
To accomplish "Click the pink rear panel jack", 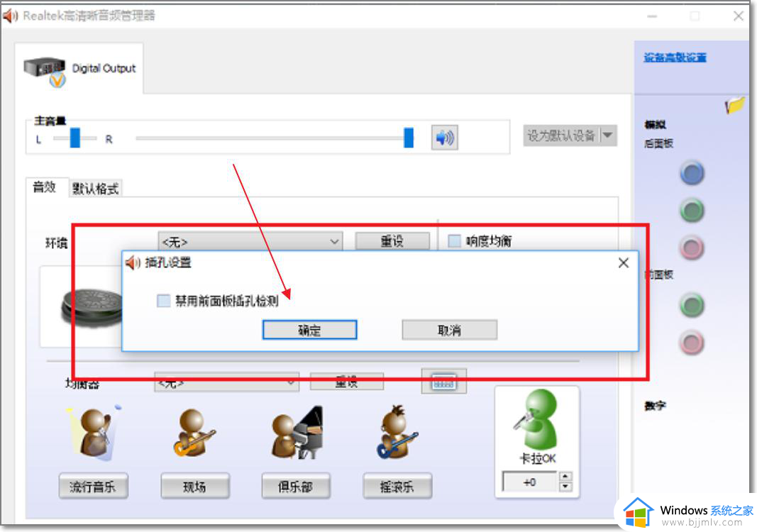I will [x=692, y=248].
